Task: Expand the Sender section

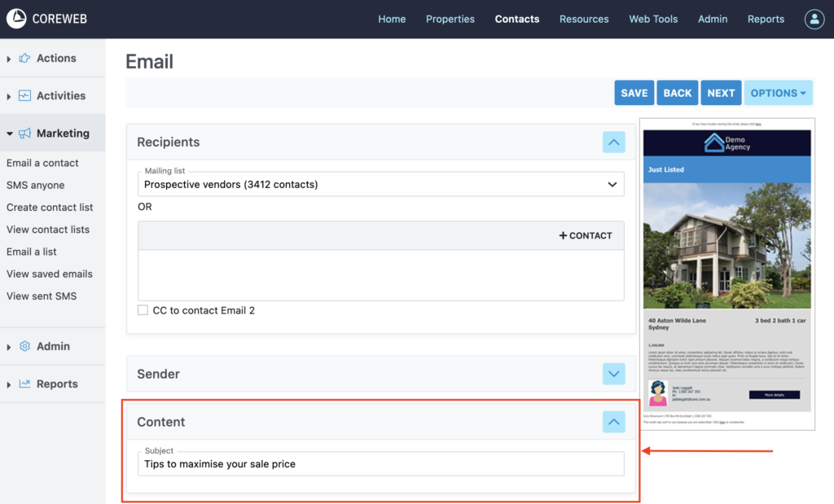Action: pos(613,374)
